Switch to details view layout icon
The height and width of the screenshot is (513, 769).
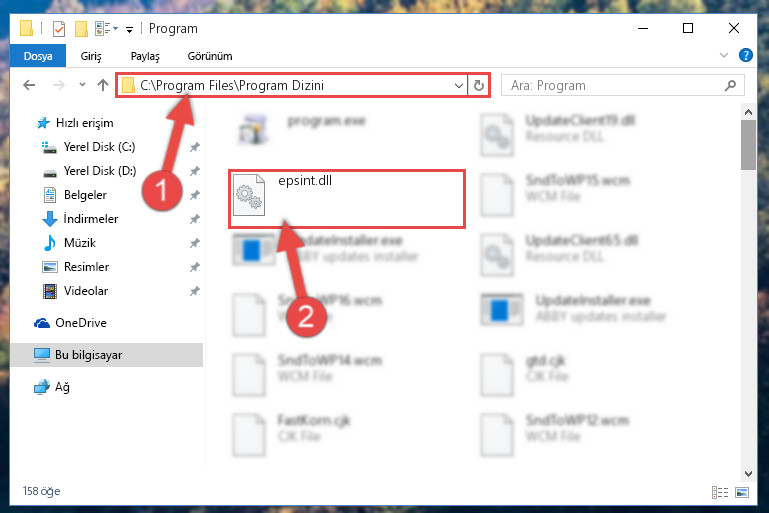point(719,492)
